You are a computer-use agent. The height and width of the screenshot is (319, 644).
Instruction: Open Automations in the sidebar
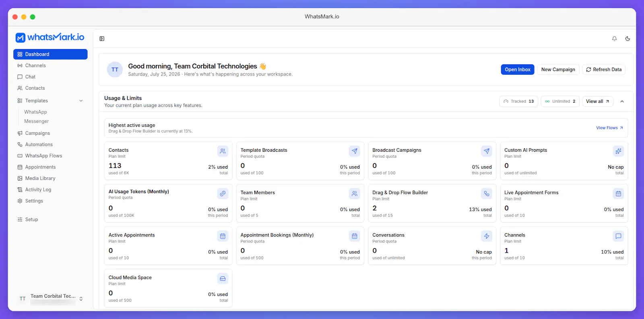click(50, 144)
